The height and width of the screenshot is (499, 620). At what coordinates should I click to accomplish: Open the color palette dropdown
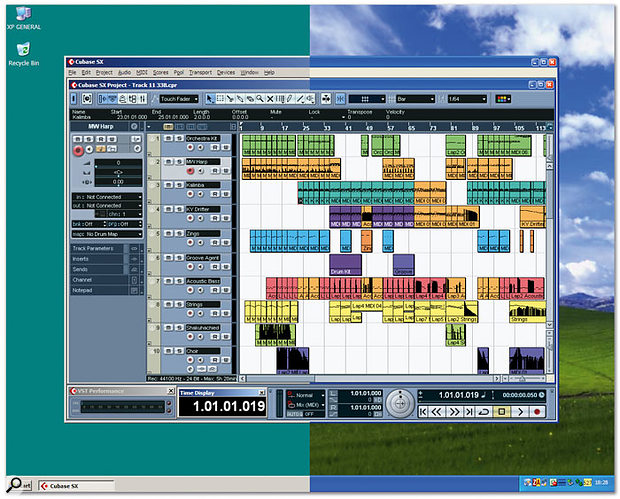coord(503,99)
